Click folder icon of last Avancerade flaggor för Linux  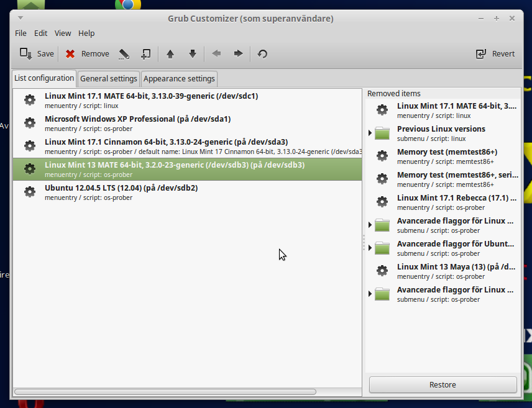(x=382, y=294)
